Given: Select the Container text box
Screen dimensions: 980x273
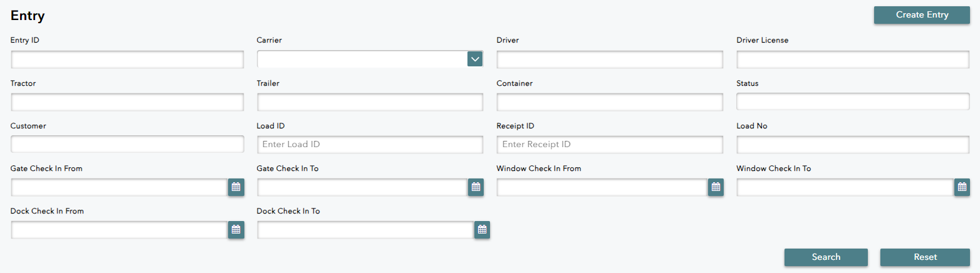Looking at the screenshot, I should point(610,102).
